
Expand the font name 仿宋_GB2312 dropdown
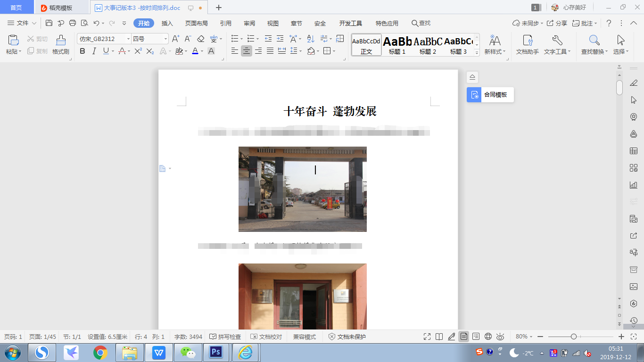pyautogui.click(x=128, y=39)
